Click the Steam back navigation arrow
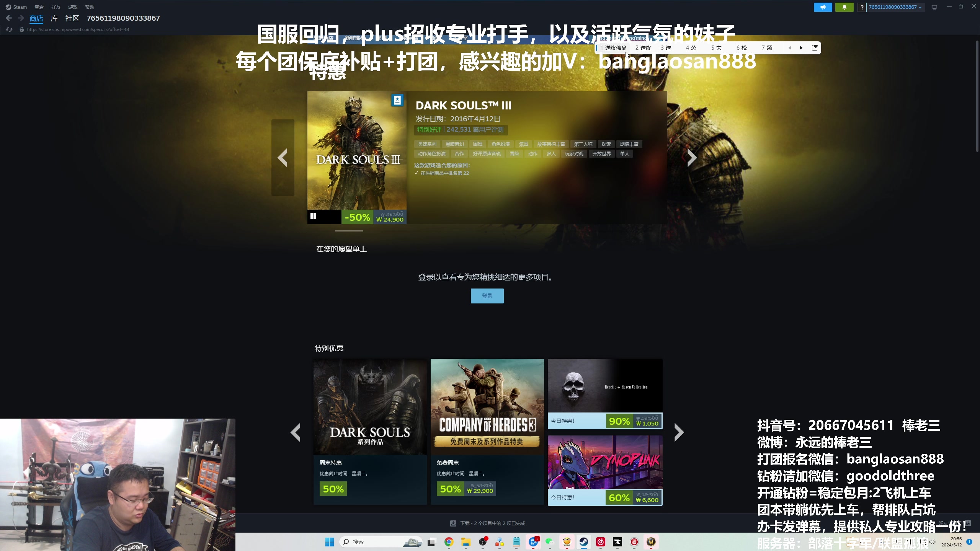This screenshot has width=980, height=551. click(9, 18)
